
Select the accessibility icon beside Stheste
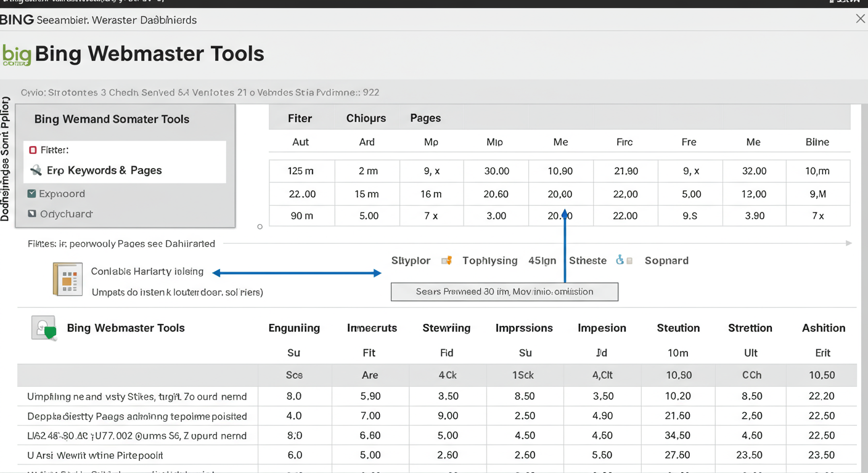(618, 261)
